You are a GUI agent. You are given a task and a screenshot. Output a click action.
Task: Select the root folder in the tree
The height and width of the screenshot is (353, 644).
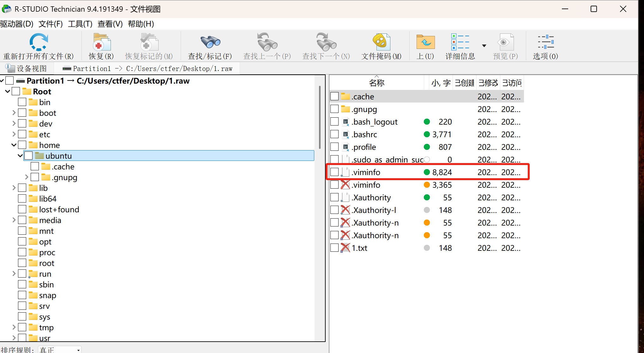pyautogui.click(x=46, y=263)
